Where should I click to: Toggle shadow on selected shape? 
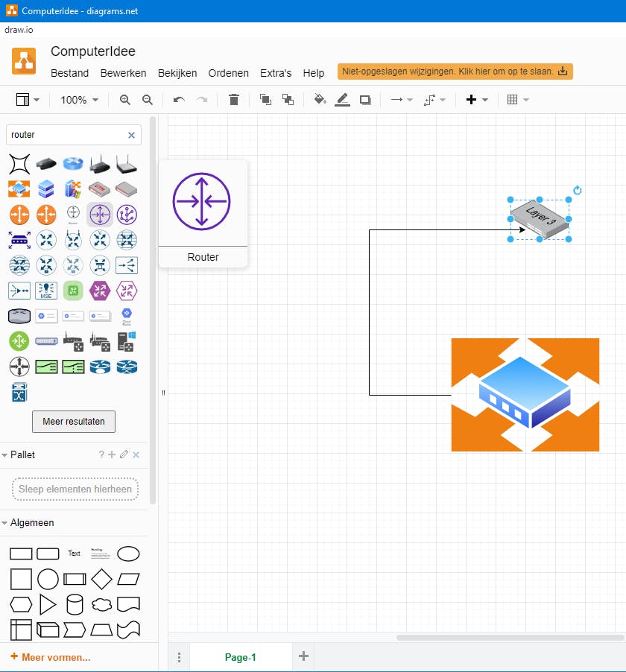365,100
